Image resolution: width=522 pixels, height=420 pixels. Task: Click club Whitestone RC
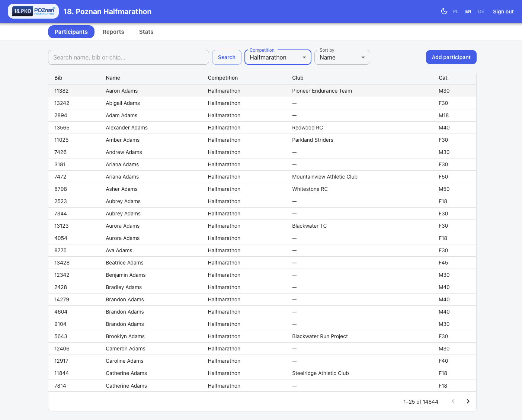tap(310, 189)
